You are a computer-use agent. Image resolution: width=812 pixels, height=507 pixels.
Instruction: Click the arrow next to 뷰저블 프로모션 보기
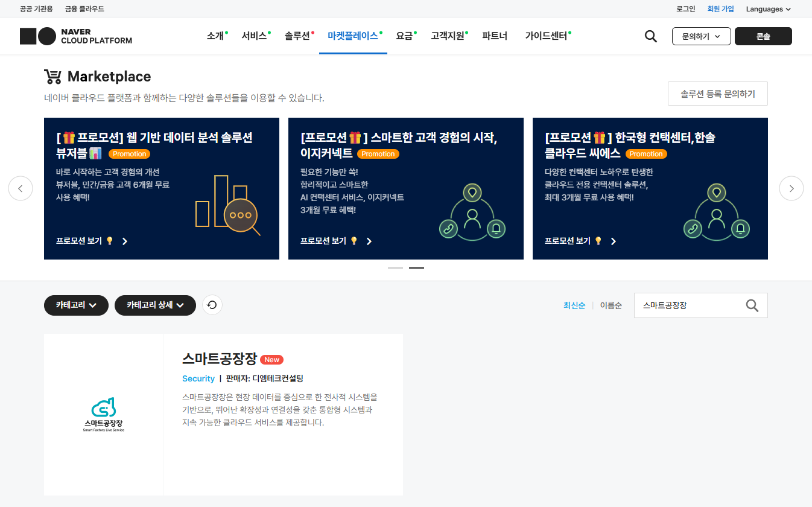point(125,241)
